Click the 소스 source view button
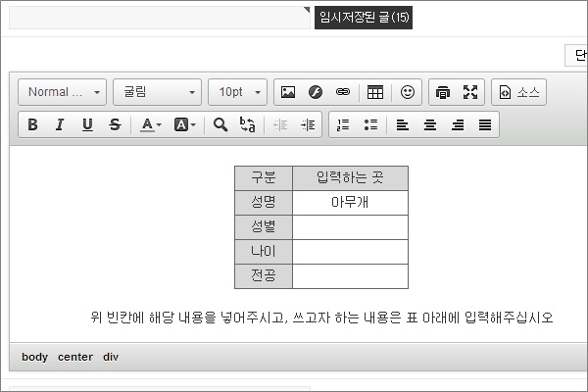588x392 pixels. [518, 92]
